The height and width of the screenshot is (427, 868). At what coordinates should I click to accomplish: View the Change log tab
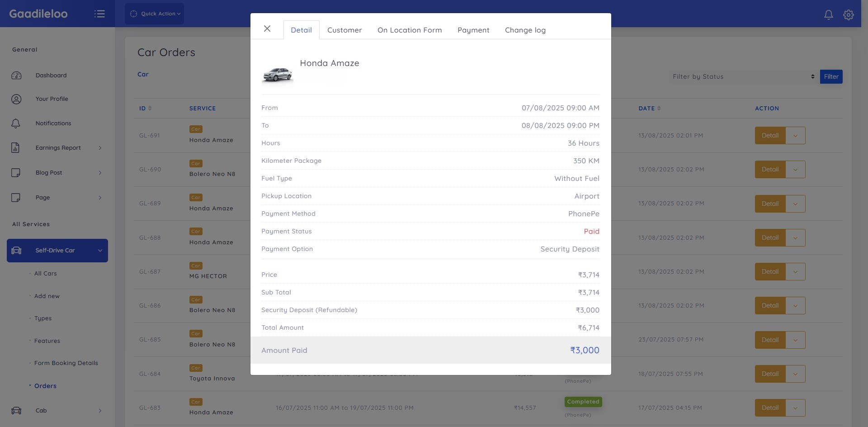(525, 30)
